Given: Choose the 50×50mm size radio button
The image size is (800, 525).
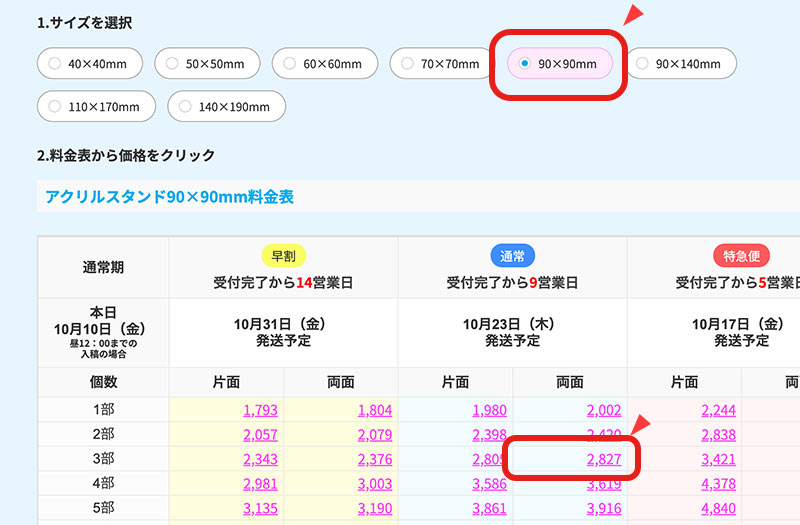Looking at the screenshot, I should tap(207, 64).
